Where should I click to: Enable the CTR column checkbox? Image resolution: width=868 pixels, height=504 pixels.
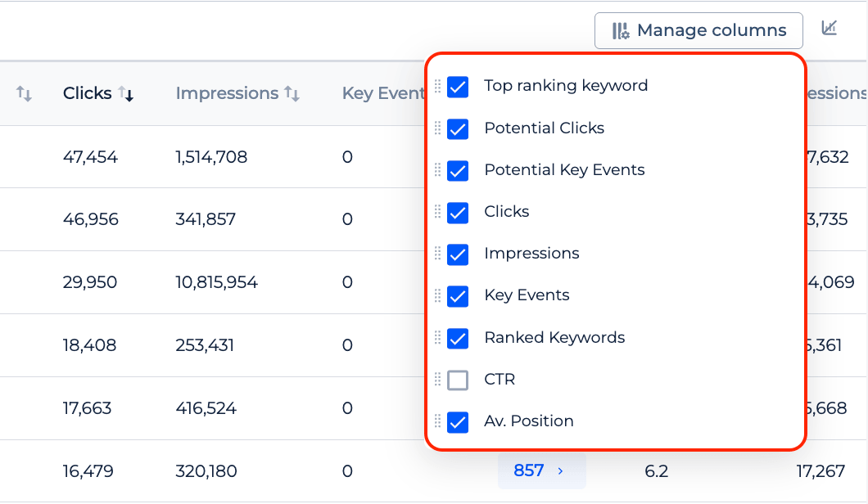tap(458, 380)
